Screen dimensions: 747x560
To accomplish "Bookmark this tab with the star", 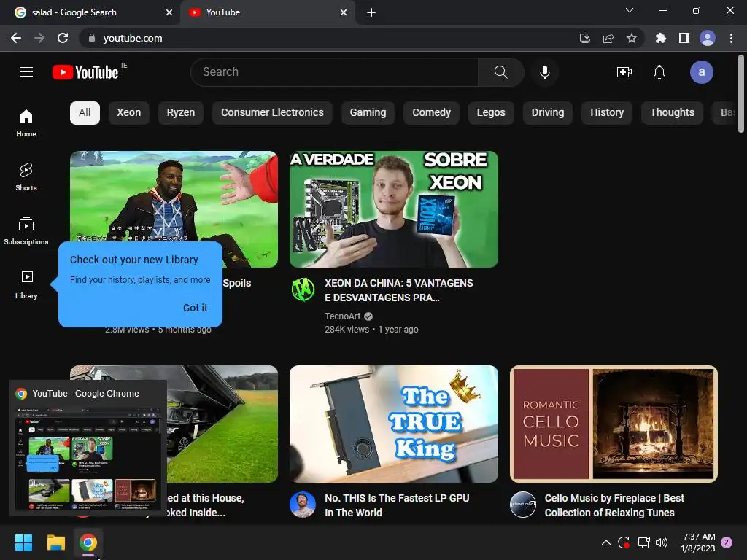I will click(x=632, y=38).
